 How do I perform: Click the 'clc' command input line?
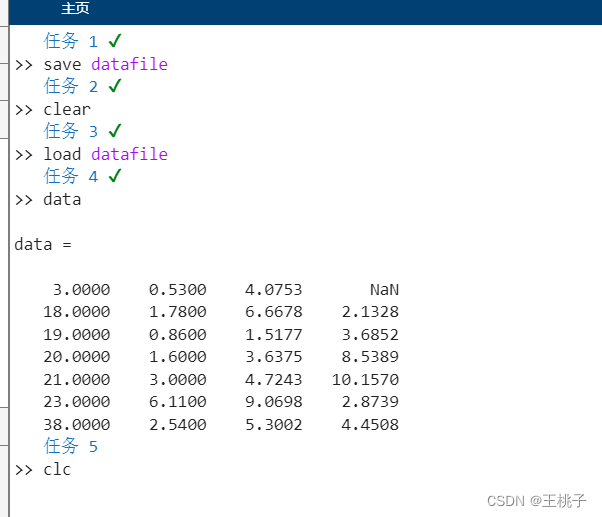point(57,469)
